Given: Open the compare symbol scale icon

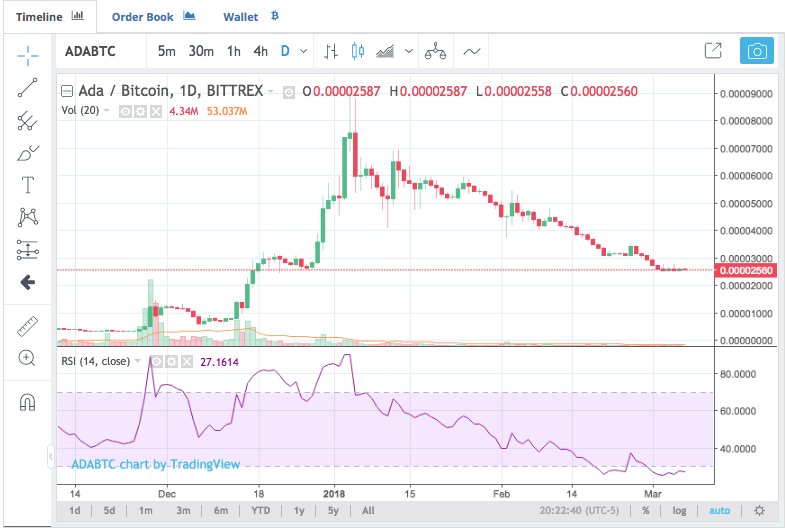Looking at the screenshot, I should (435, 51).
